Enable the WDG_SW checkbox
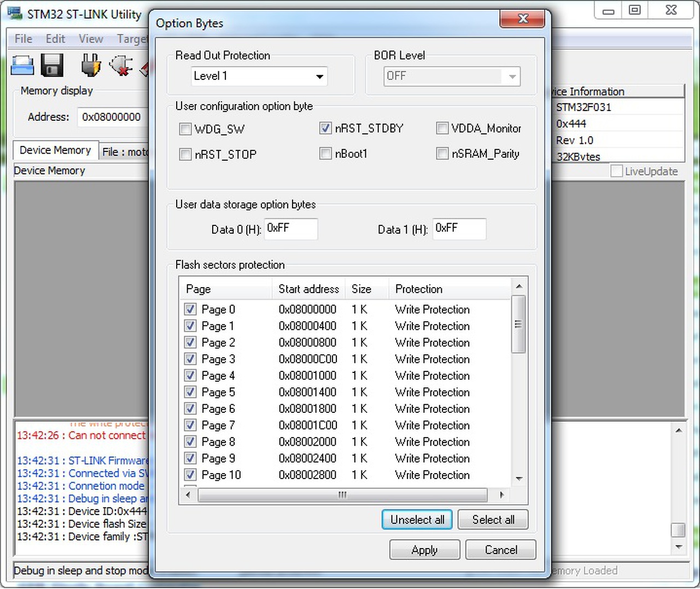Viewport: 700px width, 589px height. 185,129
